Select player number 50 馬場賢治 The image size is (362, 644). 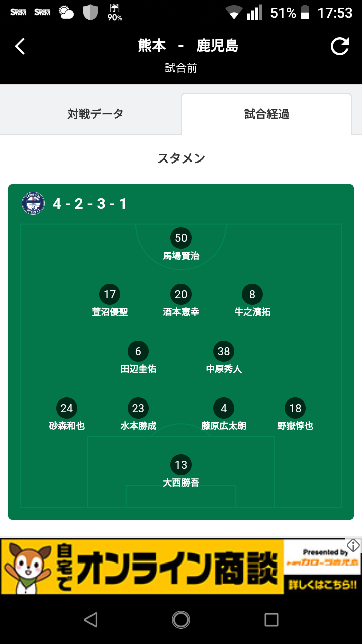click(181, 245)
